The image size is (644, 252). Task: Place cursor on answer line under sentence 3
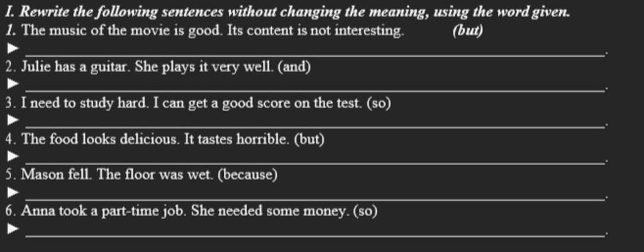(x=314, y=123)
